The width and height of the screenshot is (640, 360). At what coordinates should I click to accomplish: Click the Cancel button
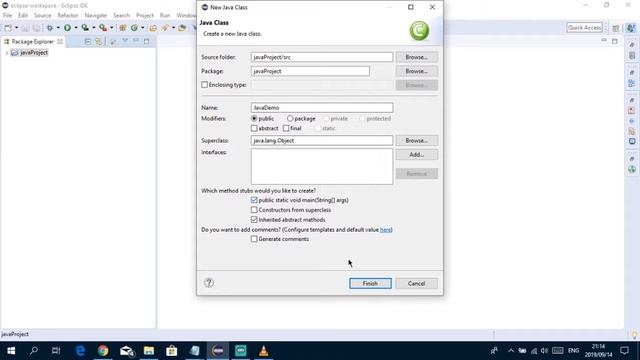416,283
